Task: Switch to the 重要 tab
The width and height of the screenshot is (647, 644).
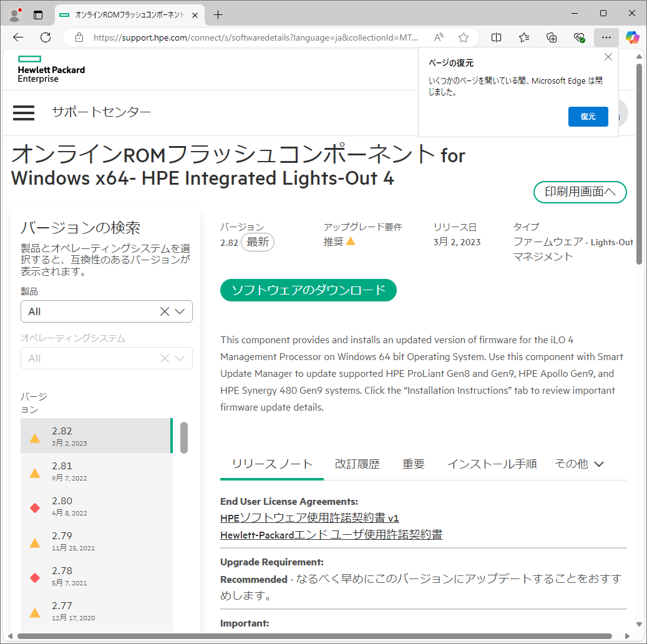Action: (x=413, y=464)
